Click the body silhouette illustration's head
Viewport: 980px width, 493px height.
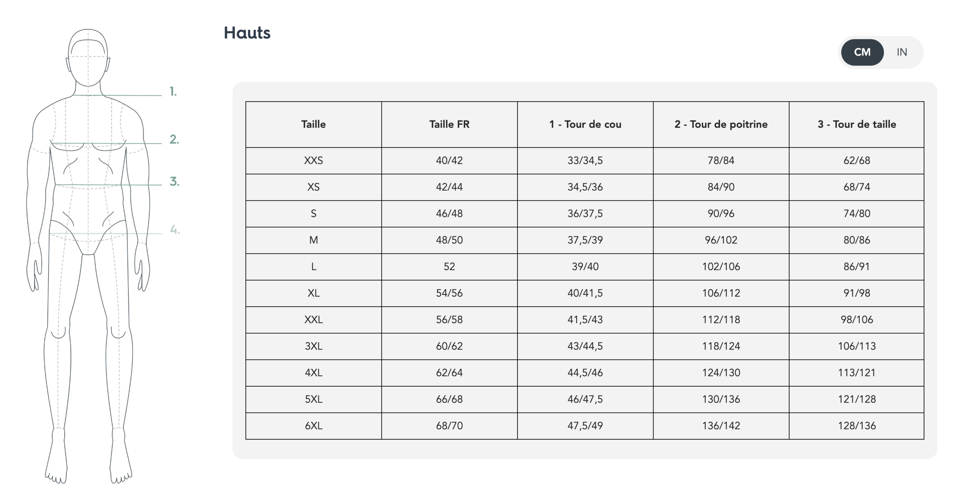pos(88,58)
